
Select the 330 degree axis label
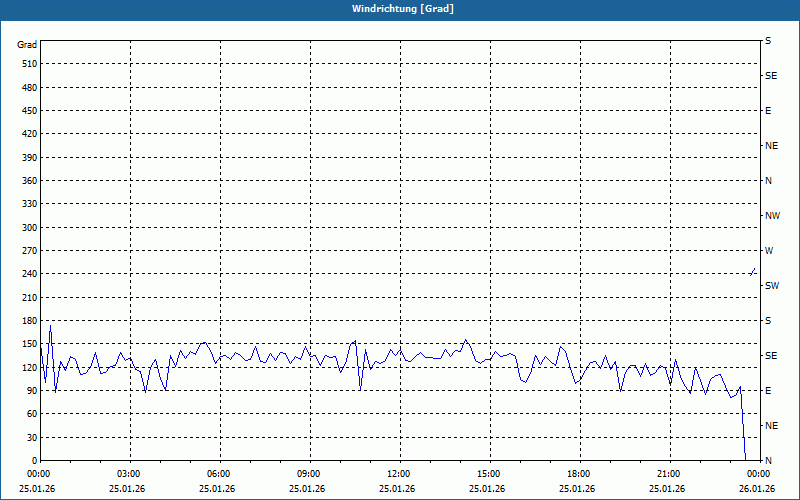30,204
